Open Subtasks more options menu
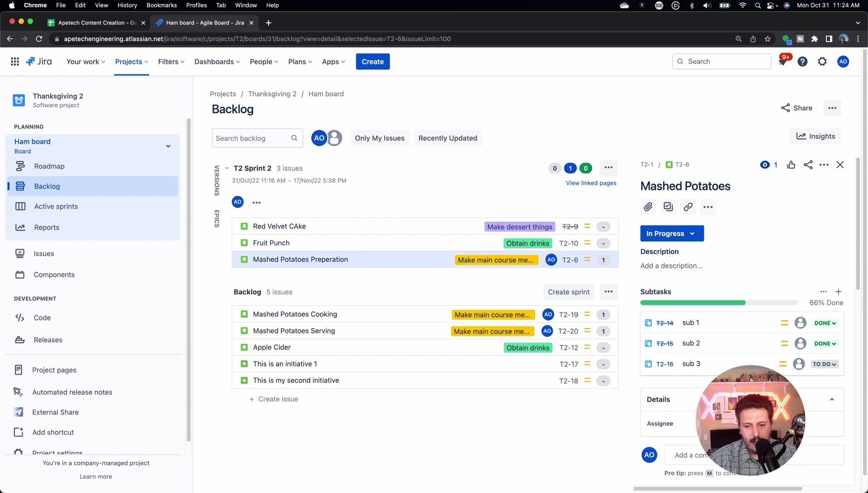Viewport: 868px width, 493px height. pos(823,292)
